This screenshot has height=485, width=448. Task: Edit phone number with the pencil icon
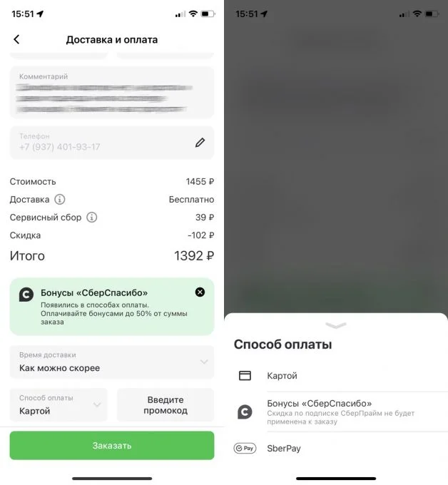pos(200,143)
